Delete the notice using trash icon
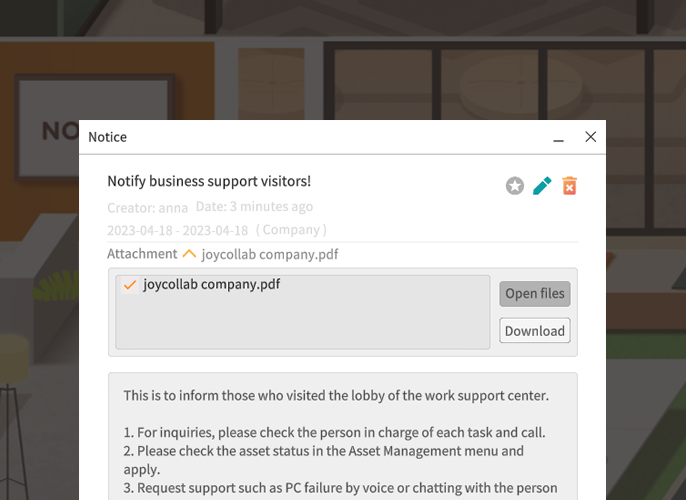 coord(569,186)
